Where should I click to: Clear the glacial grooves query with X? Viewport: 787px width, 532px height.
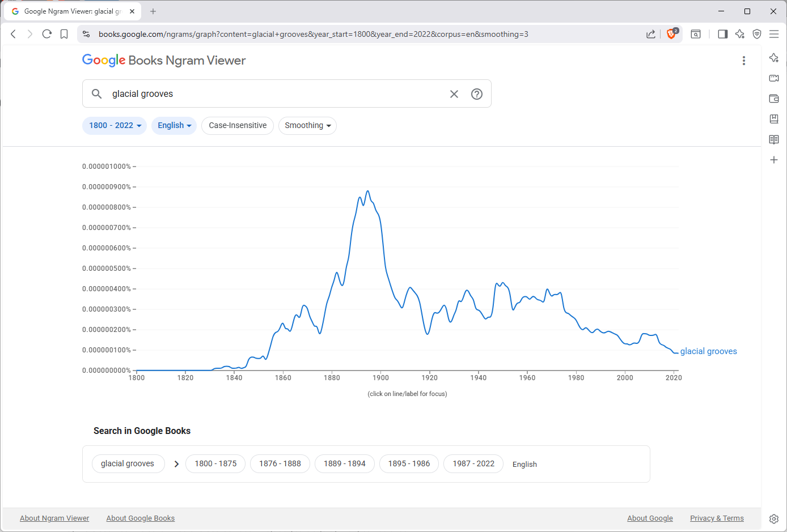click(x=454, y=94)
